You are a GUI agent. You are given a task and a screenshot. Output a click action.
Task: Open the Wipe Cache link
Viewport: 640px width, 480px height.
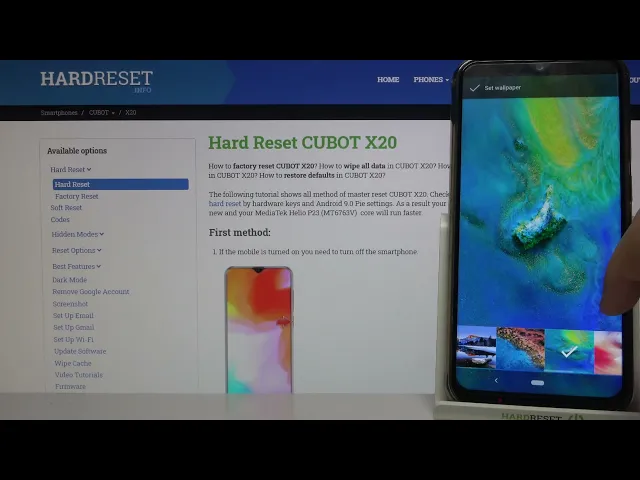point(73,363)
